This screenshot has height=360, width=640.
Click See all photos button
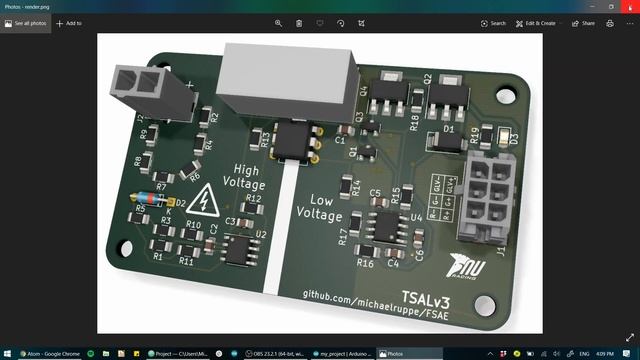(x=25, y=23)
